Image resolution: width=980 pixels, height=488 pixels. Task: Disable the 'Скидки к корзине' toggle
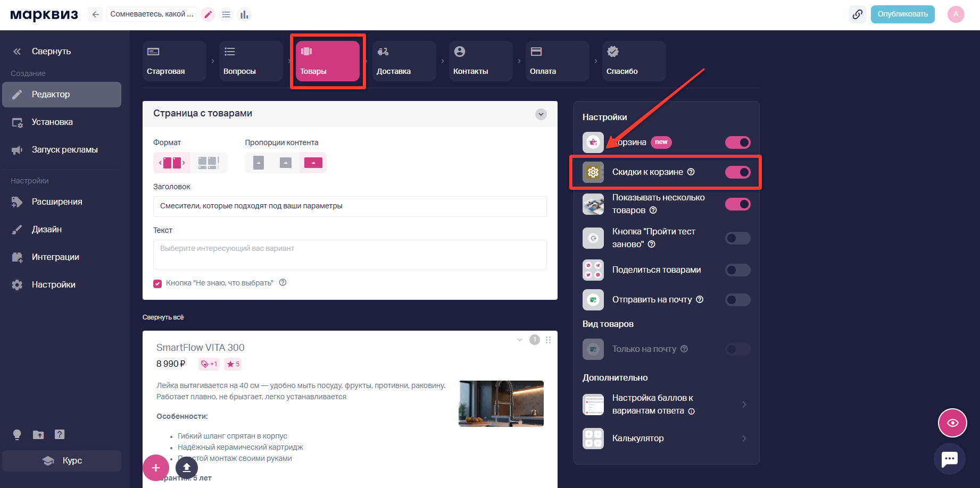tap(737, 172)
